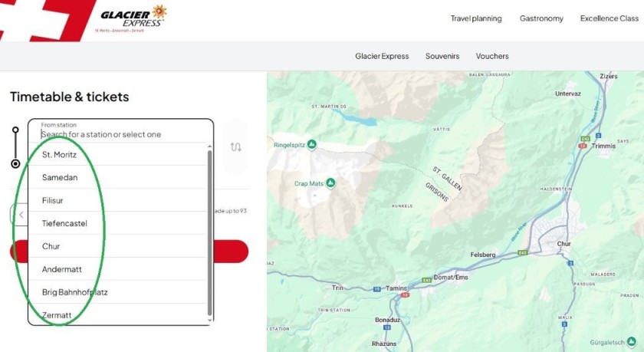The width and height of the screenshot is (644, 352).
Task: Switch to Glacier Express tab
Action: coord(382,56)
